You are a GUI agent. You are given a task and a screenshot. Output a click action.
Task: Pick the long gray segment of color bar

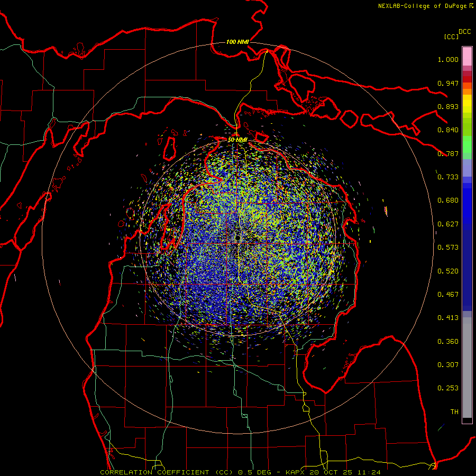(x=467, y=368)
